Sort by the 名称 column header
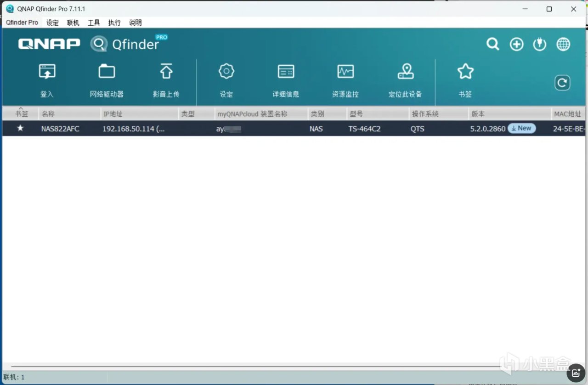 coord(70,114)
